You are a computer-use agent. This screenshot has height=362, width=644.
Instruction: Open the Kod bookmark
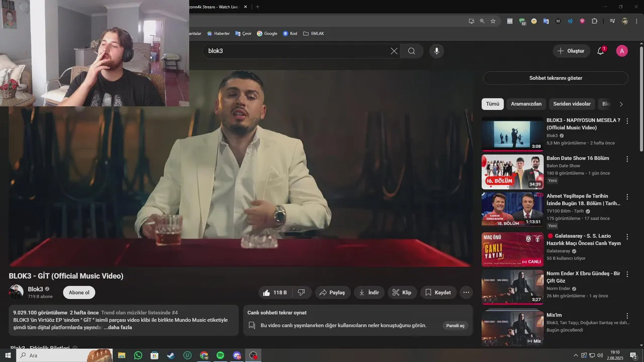[x=290, y=34]
